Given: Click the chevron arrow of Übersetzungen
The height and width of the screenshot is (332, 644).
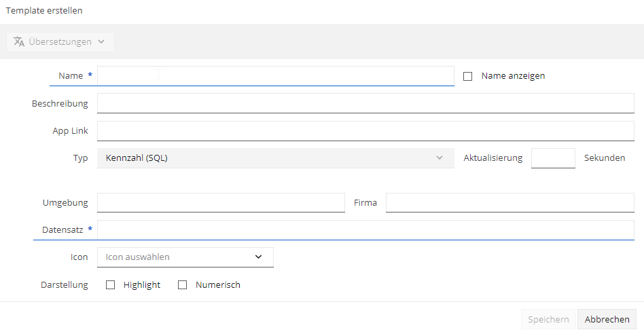Looking at the screenshot, I should point(101,42).
